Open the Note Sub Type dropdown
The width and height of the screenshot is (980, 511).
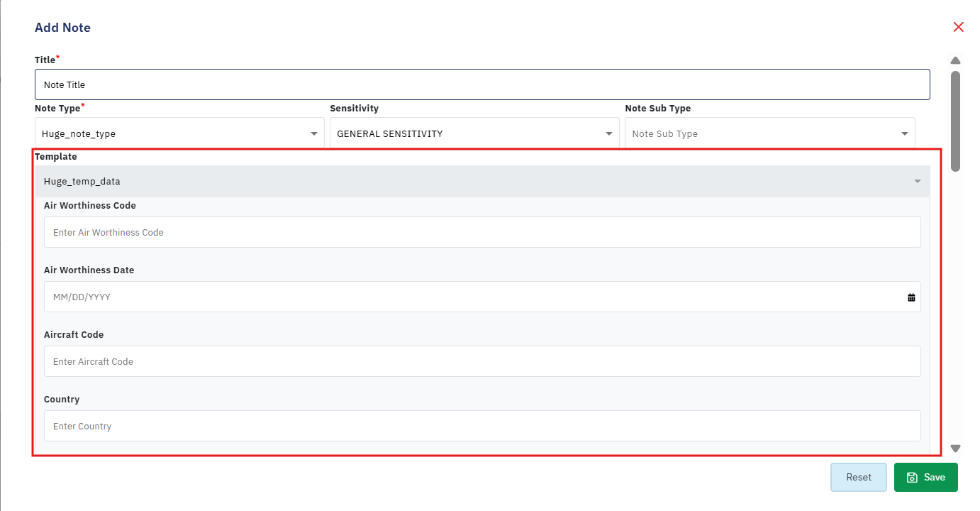point(770,133)
